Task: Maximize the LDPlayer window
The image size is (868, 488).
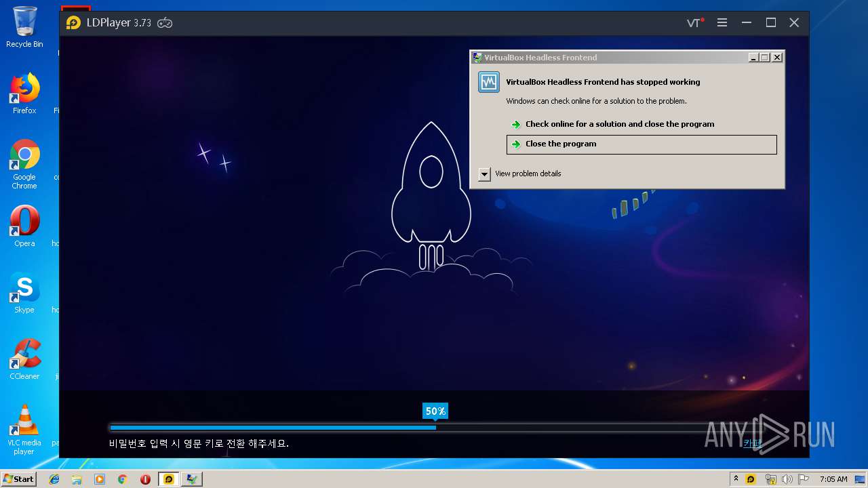Action: point(771,22)
